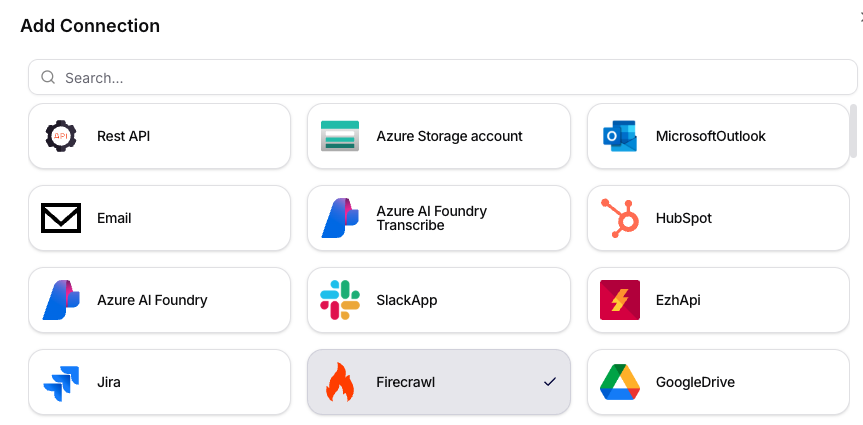This screenshot has height=425, width=863.
Task: Click the Jira logo icon
Action: [x=61, y=382]
